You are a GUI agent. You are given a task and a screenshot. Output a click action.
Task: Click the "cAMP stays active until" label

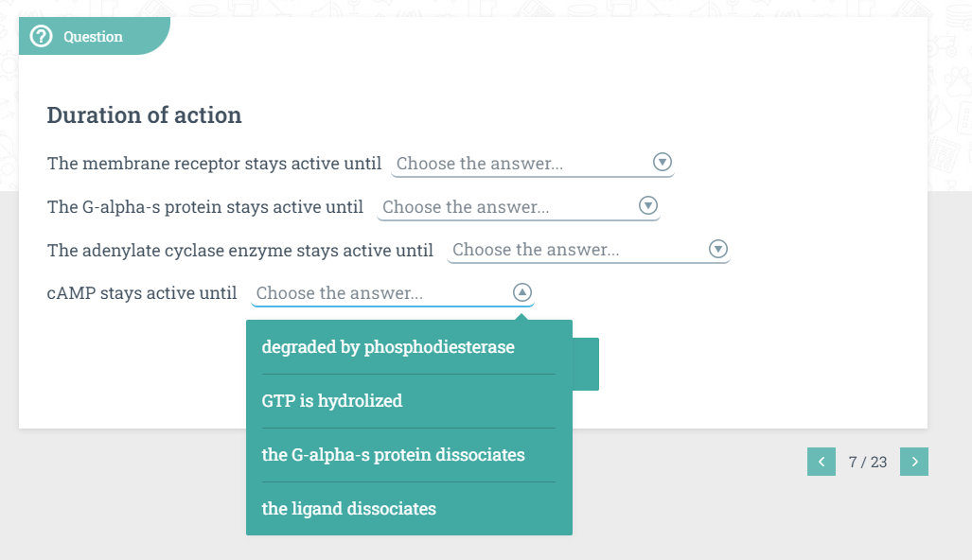pyautogui.click(x=142, y=293)
